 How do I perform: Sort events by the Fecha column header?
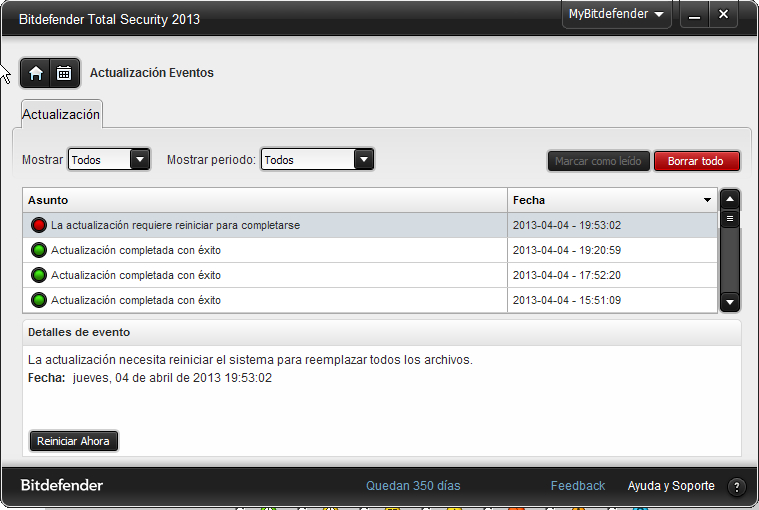click(612, 200)
